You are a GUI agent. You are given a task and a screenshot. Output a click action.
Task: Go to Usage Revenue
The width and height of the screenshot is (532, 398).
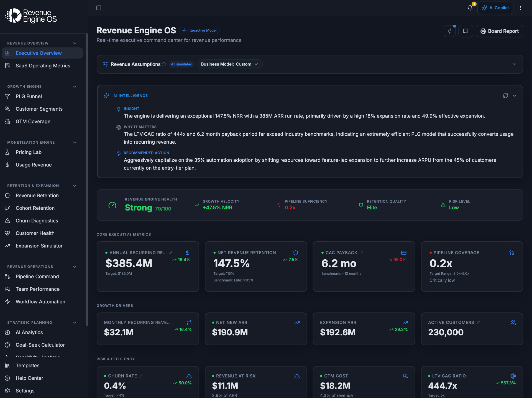pos(42,165)
